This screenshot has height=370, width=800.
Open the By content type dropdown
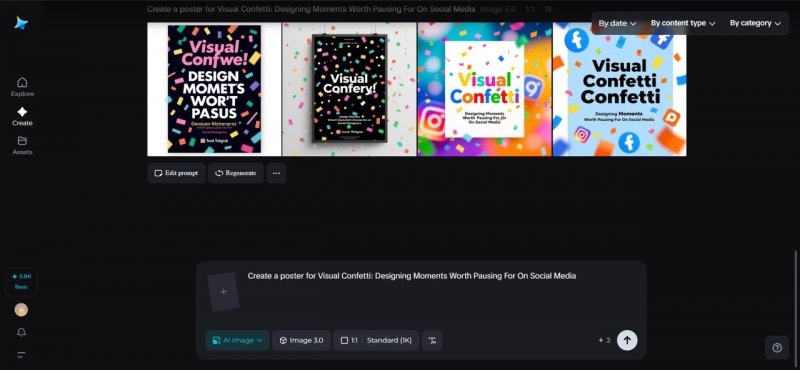683,23
